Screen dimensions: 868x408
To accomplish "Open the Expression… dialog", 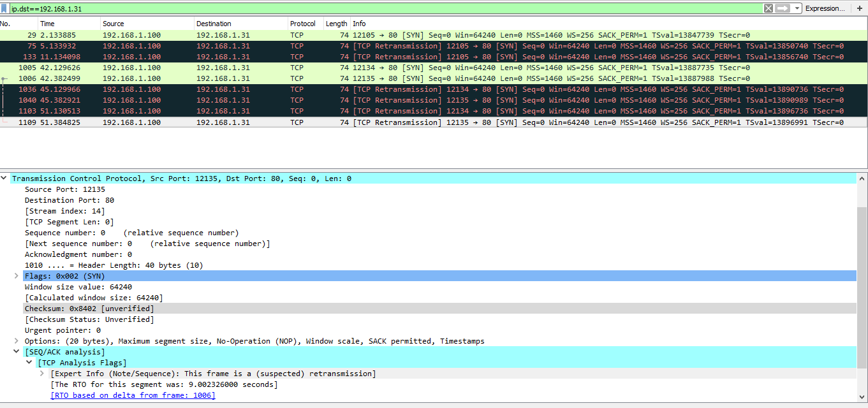I will 825,8.
